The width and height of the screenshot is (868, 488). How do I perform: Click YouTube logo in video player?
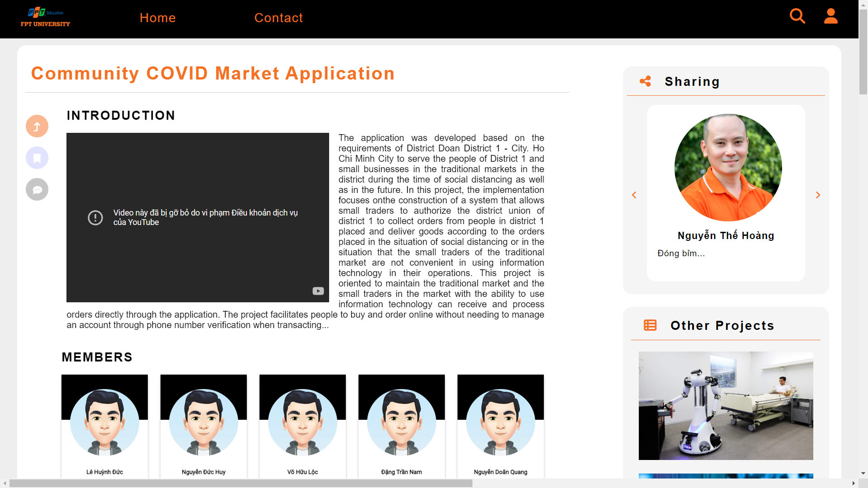pyautogui.click(x=318, y=291)
